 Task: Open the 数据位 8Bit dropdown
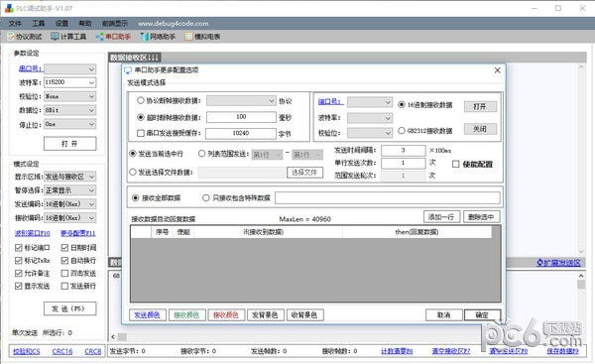(x=91, y=110)
